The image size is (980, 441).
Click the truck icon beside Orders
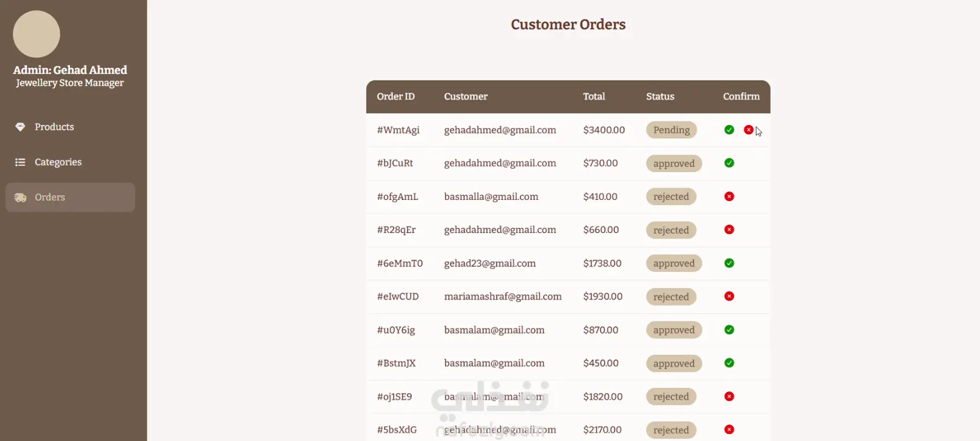(x=20, y=198)
